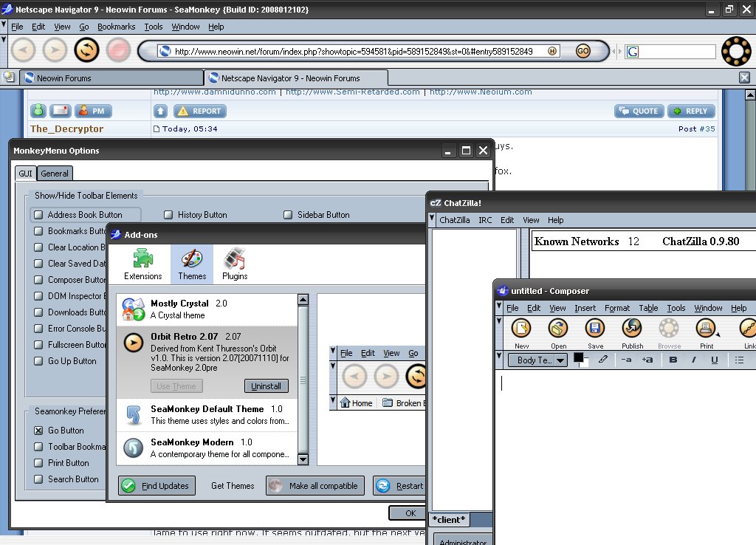Click the Bold formatting button in Composer
The image size is (756, 545).
[673, 360]
